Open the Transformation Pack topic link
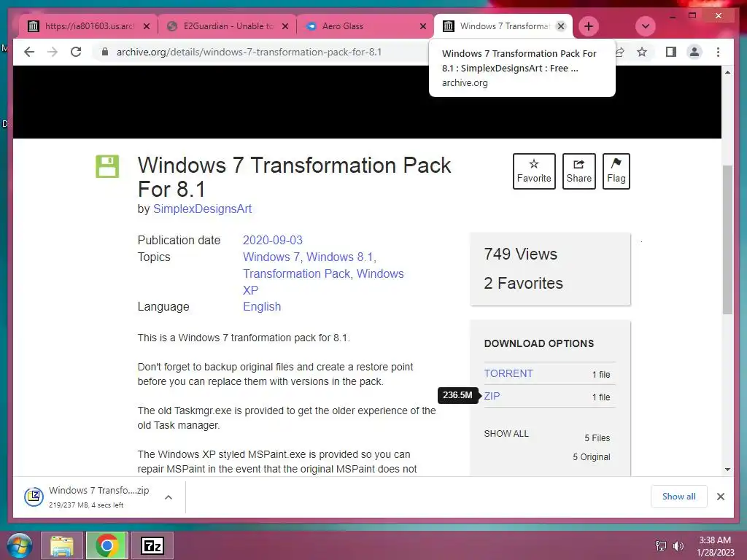 pyautogui.click(x=296, y=274)
